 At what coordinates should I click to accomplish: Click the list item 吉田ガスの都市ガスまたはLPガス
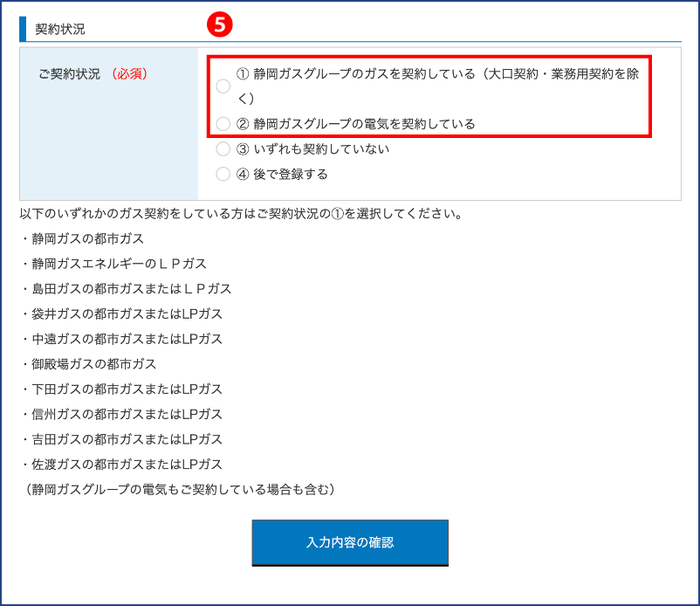coord(121,439)
